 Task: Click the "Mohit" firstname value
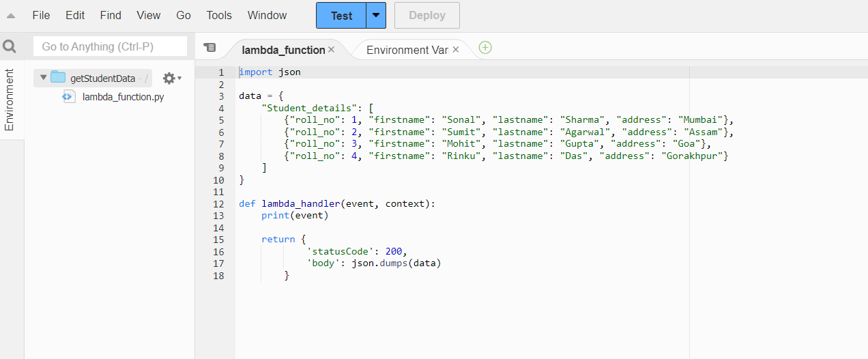coord(461,144)
